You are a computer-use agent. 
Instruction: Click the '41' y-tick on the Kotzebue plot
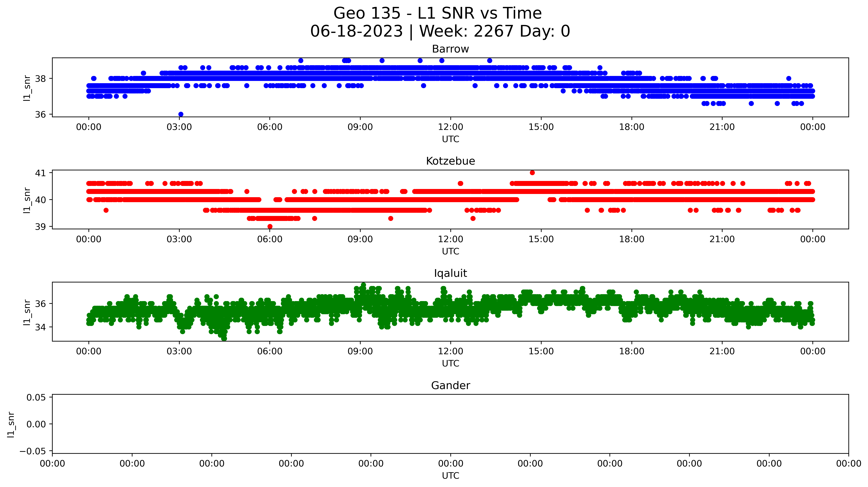point(40,173)
